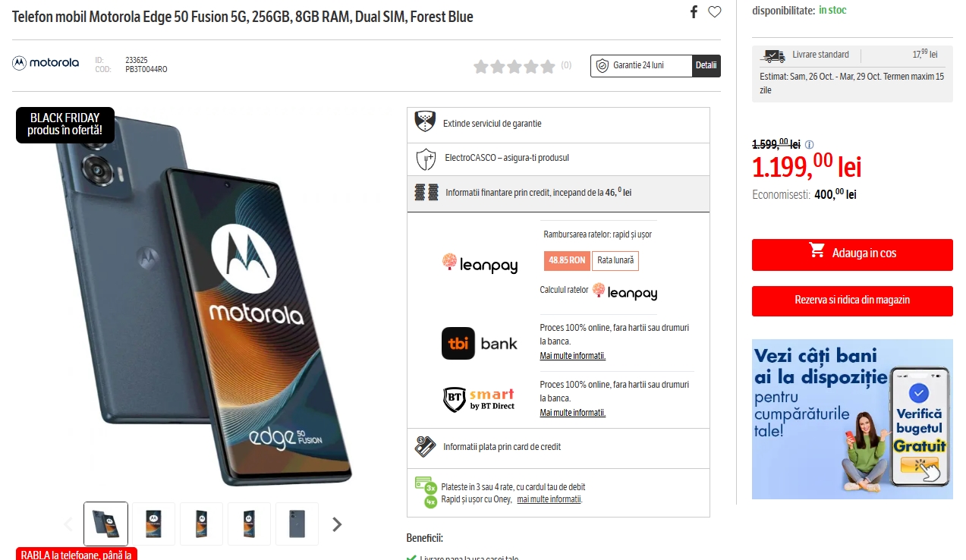Click the Garantie 24 luni shield icon
Image resolution: width=966 pixels, height=560 pixels.
(605, 65)
